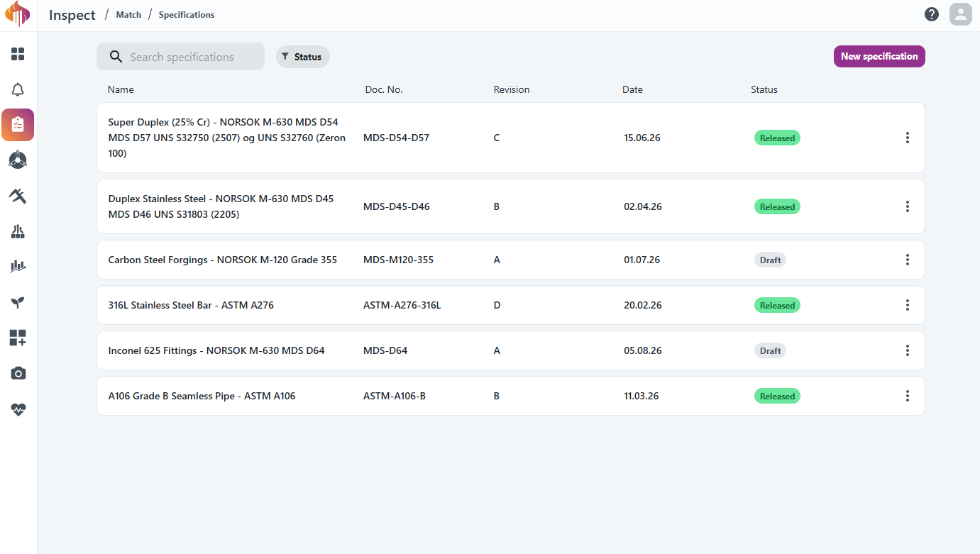Click the Doc. No. column header
Image resolution: width=980 pixels, height=554 pixels.
point(384,89)
